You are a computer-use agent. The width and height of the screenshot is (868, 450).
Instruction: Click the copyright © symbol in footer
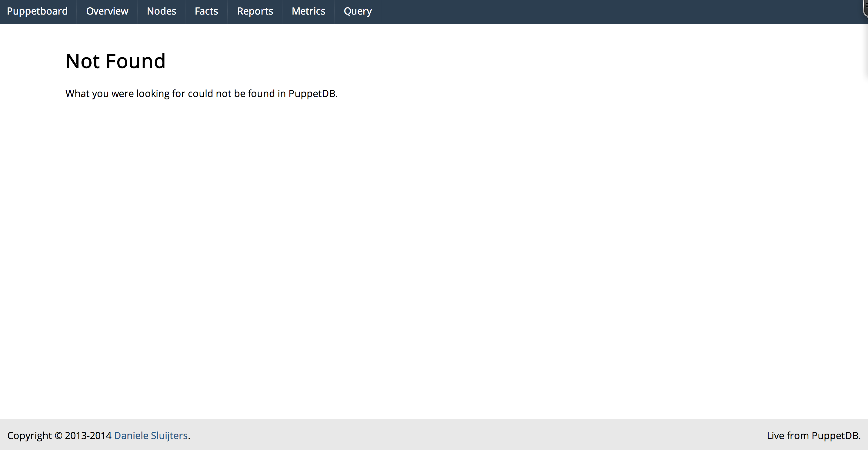(58, 435)
